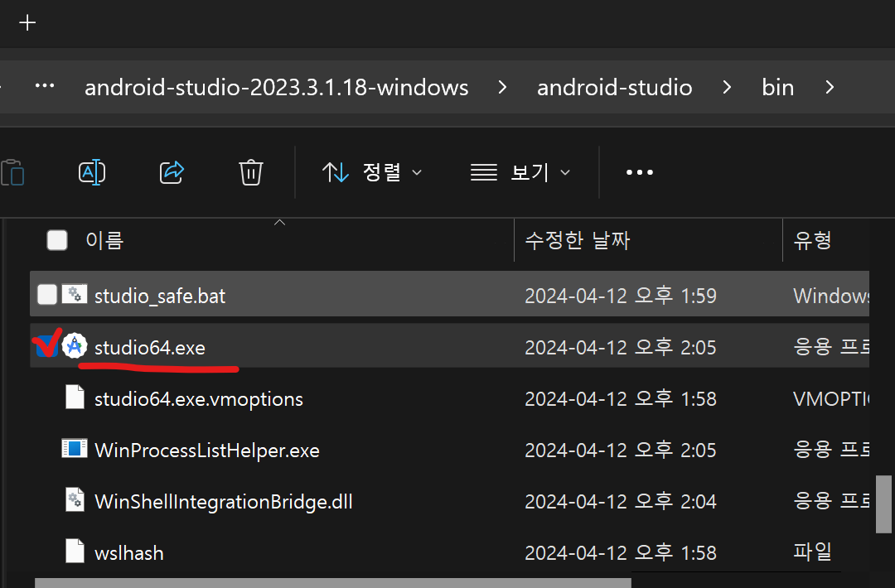Click WinShellIntegrationBridge.dll date 오후 2:04
895x588 pixels.
621,501
